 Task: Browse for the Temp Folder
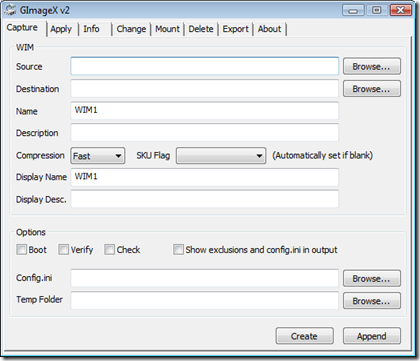(x=372, y=301)
